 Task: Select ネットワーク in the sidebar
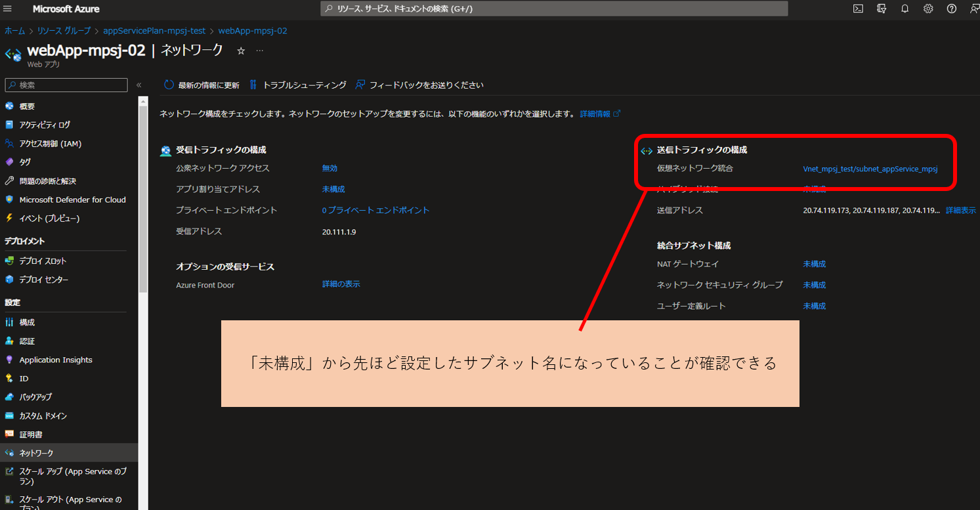coord(69,453)
